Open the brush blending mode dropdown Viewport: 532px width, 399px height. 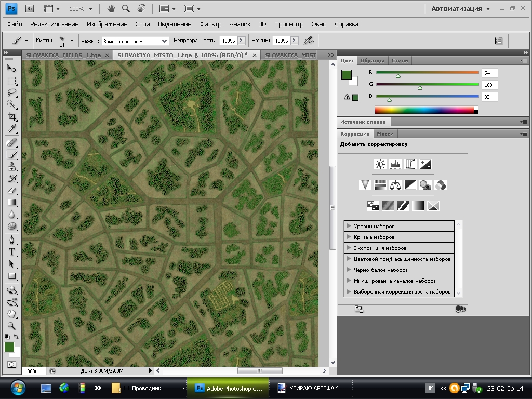point(135,41)
